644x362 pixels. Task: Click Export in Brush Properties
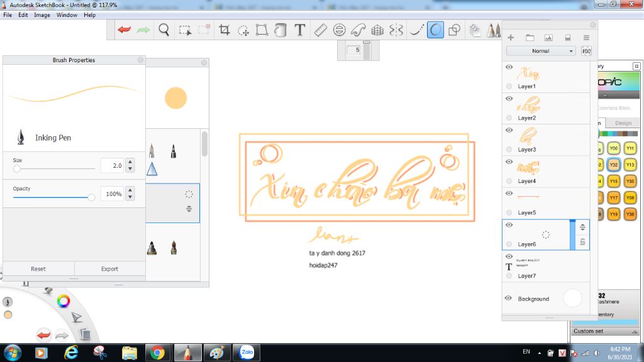click(x=109, y=269)
